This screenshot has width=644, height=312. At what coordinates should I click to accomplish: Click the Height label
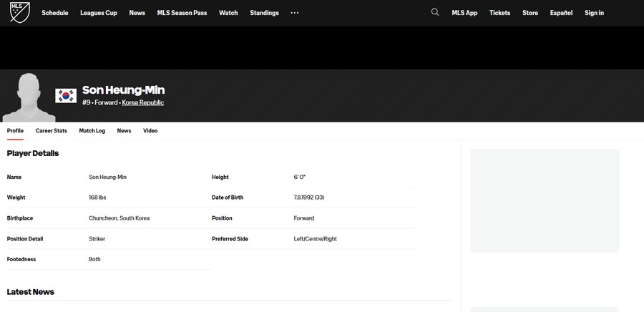pyautogui.click(x=220, y=177)
